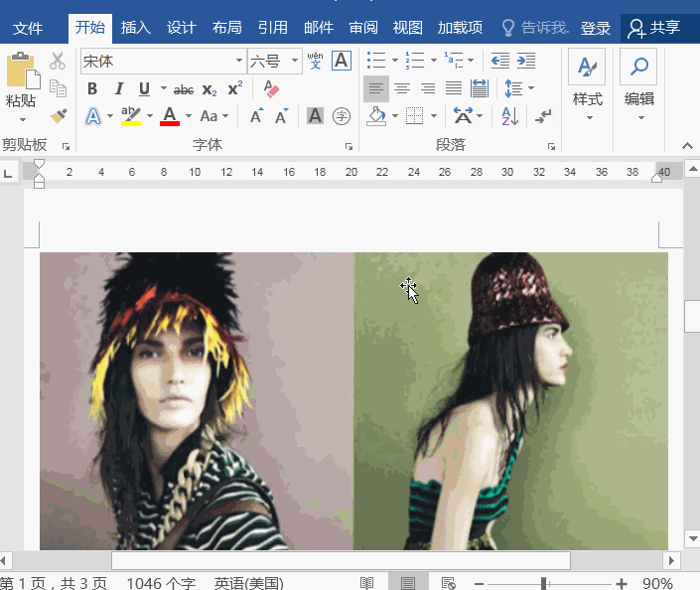This screenshot has width=700, height=590.
Task: Click the 登录 sign-in link
Action: 595,28
